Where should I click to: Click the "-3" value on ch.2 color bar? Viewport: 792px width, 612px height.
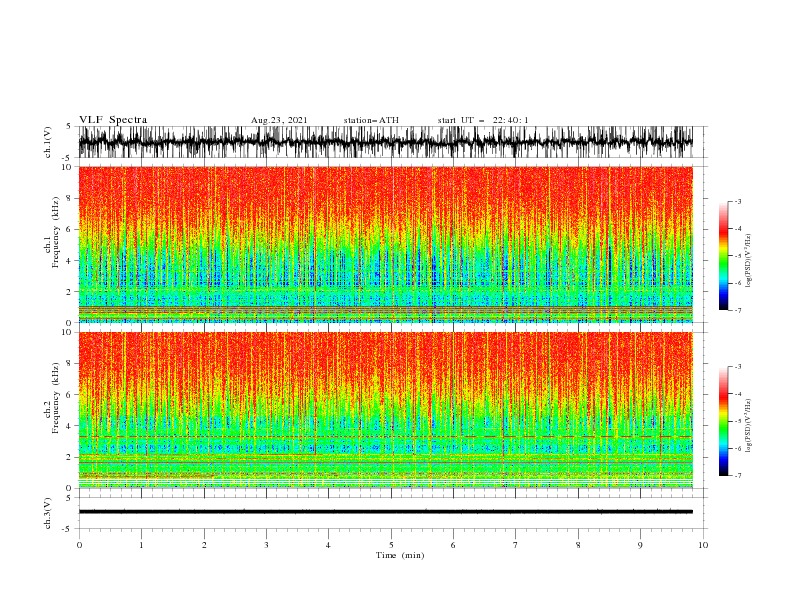[737, 367]
